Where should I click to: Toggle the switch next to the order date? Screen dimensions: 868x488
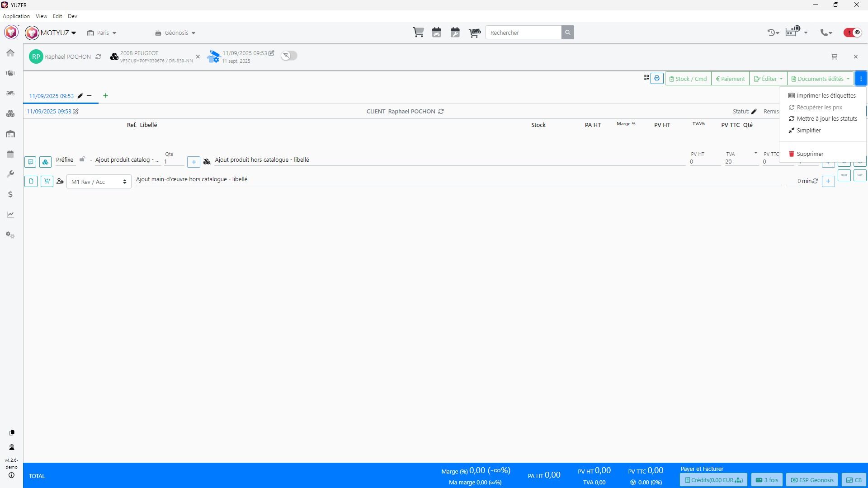[x=289, y=56]
